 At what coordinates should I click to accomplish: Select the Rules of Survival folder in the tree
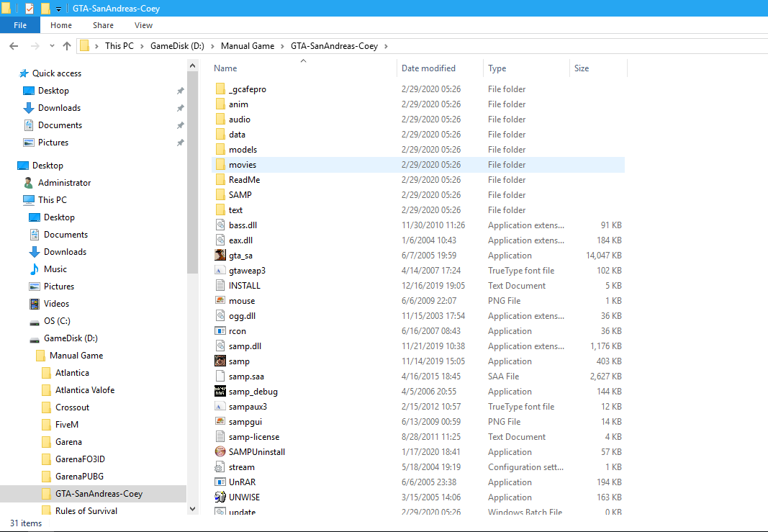[x=86, y=511]
